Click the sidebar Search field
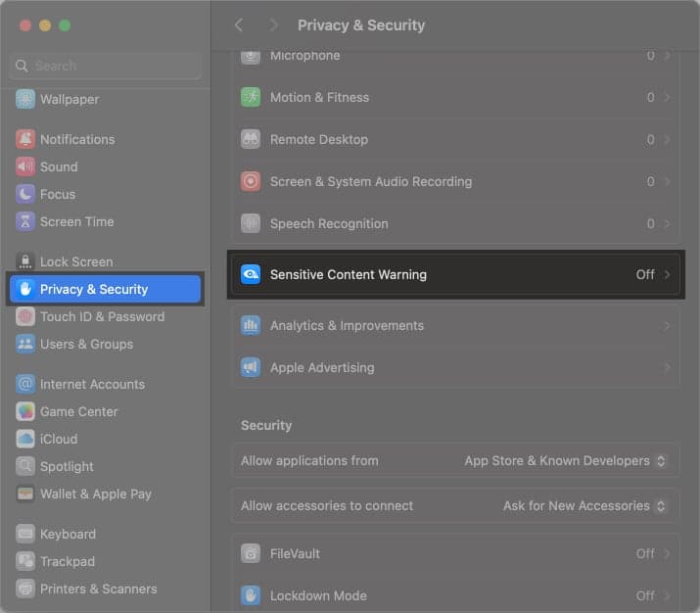This screenshot has width=700, height=613. 106,66
